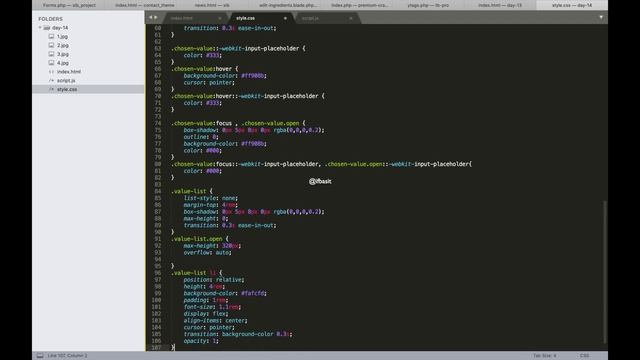The width and height of the screenshot is (640, 360).
Task: Click the FOLDERS sidebar heading
Action: pyautogui.click(x=51, y=19)
